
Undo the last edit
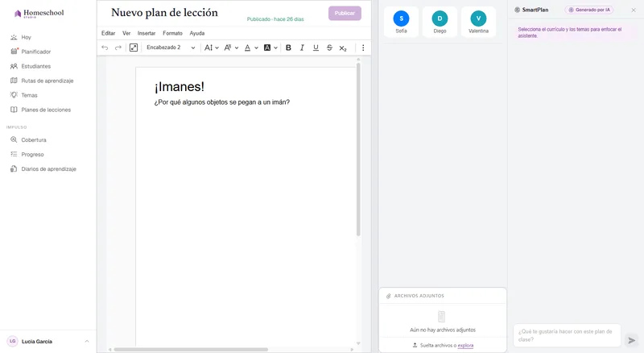105,48
